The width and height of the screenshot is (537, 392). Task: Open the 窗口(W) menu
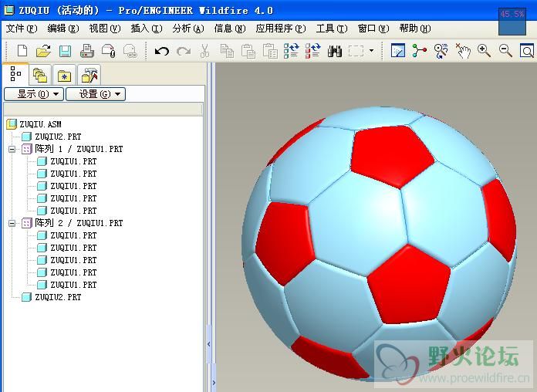[x=373, y=29]
